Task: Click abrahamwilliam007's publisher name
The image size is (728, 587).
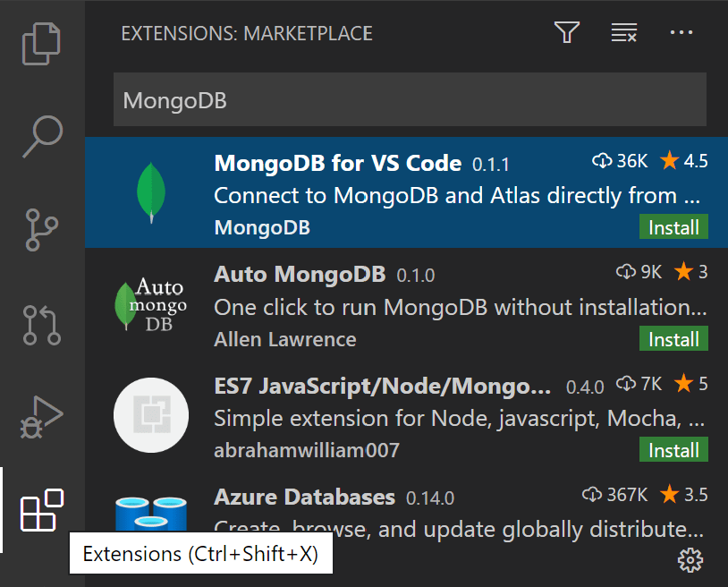Action: click(x=306, y=450)
